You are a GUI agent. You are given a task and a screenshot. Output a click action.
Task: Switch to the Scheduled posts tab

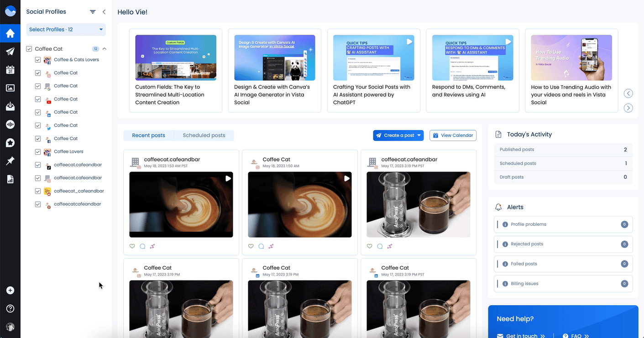tap(204, 135)
